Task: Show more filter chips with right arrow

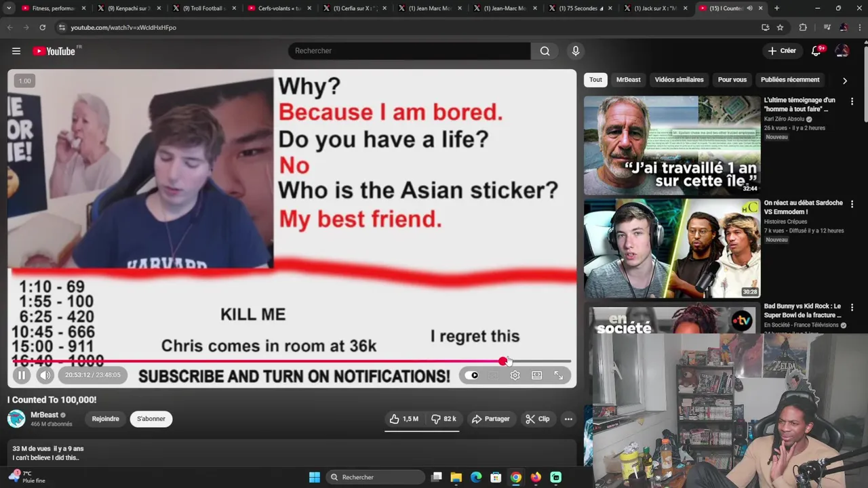Action: click(x=844, y=80)
